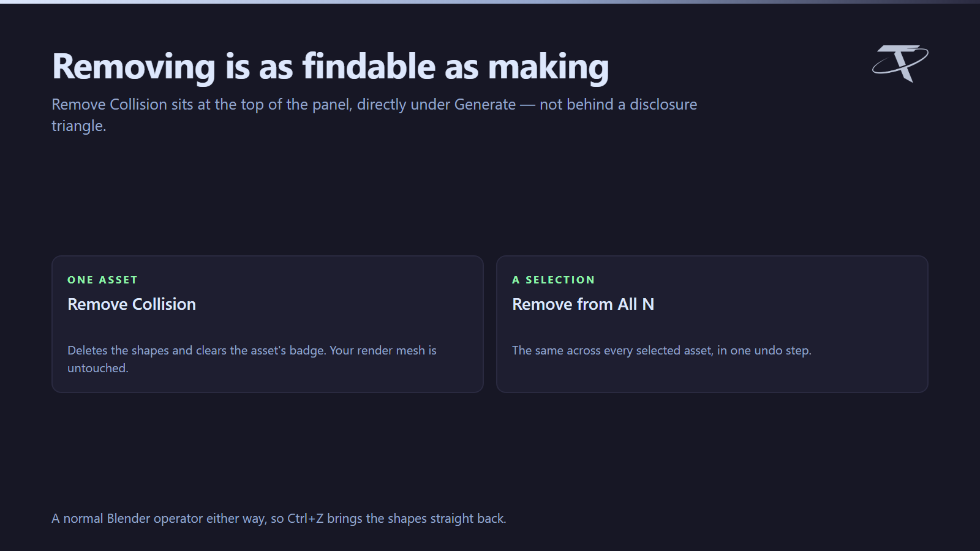
Task: Click the green 'A SELECTION' label
Action: 554,280
